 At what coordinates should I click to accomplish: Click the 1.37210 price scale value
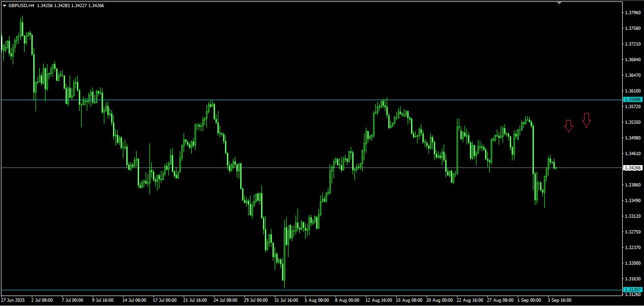(x=634, y=44)
